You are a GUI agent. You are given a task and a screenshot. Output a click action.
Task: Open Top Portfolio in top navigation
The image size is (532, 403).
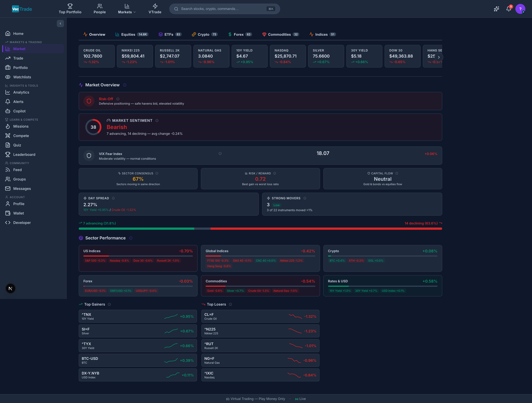(70, 9)
